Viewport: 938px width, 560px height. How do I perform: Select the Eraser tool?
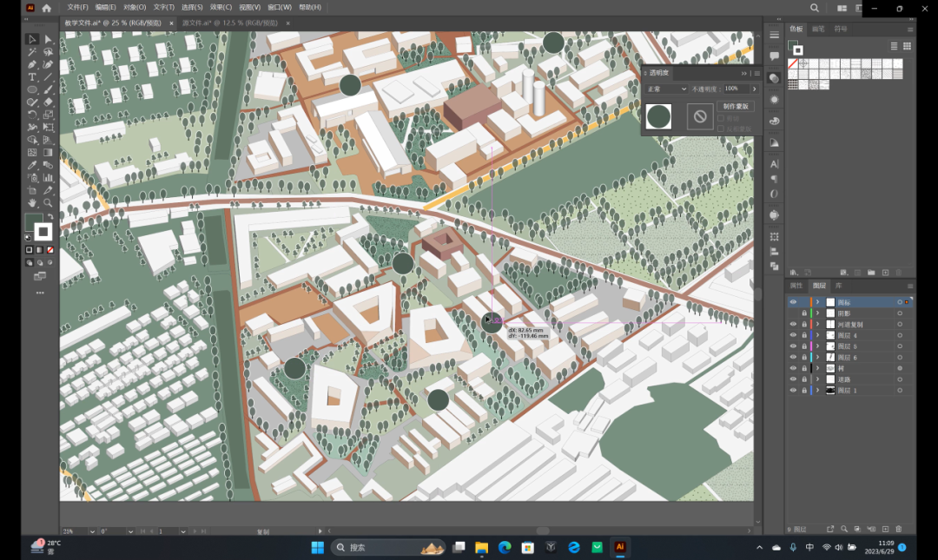pyautogui.click(x=48, y=102)
